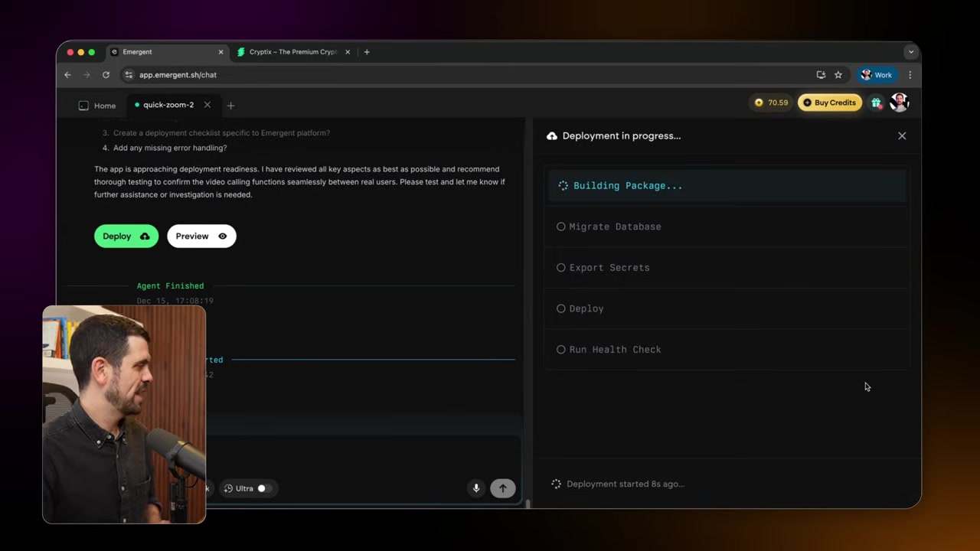
Task: Reload the page in browser
Action: click(106, 75)
